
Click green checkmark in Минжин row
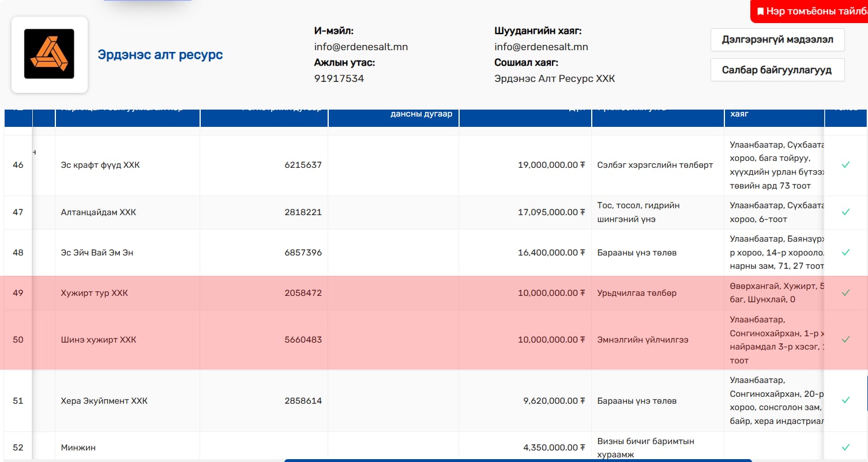[846, 447]
